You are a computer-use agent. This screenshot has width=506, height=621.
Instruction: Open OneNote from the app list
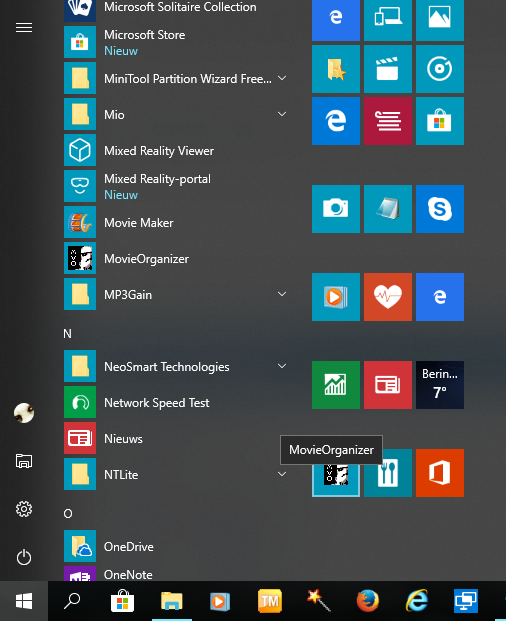175,573
